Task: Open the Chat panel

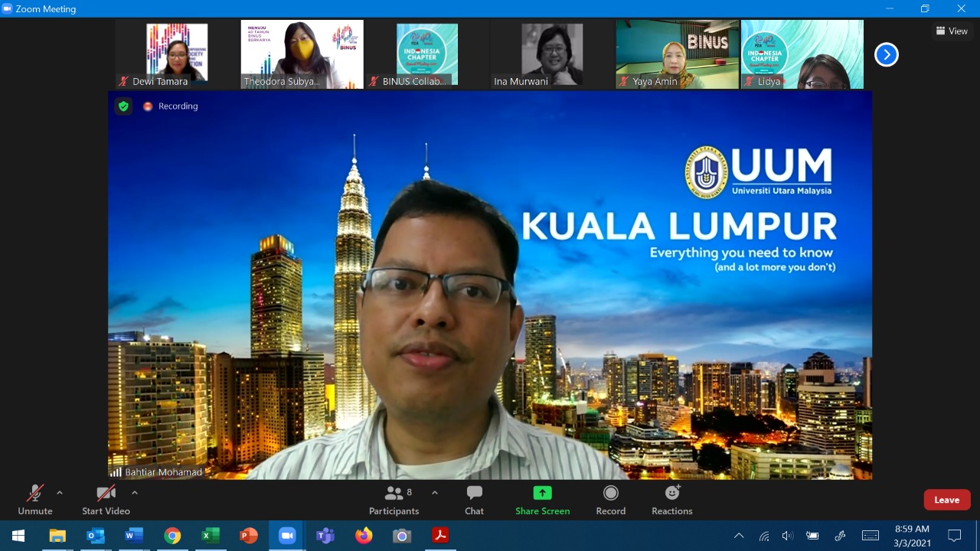Action: (x=474, y=500)
